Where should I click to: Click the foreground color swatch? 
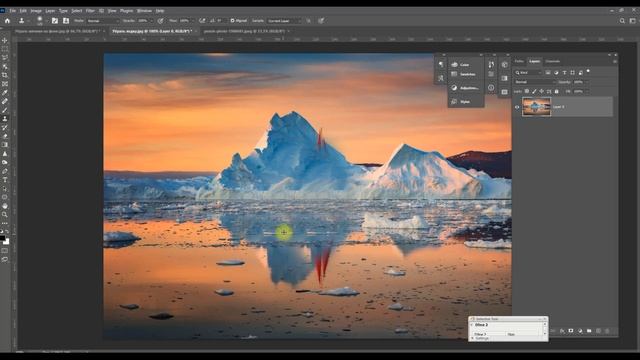2,238
